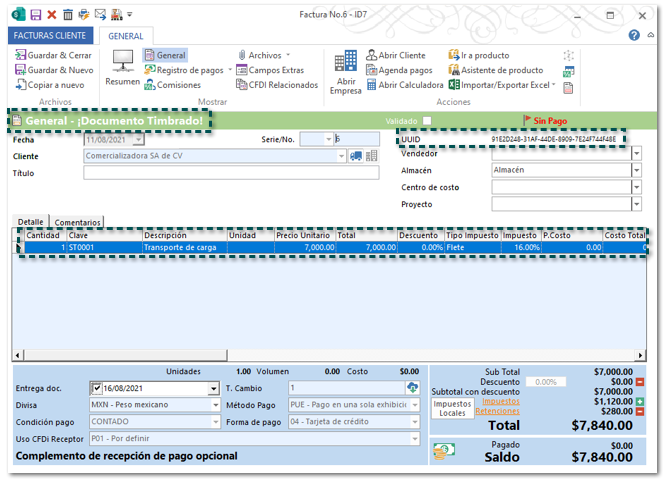Viewport: 666px width, 482px height.
Task: Click the Título text field
Action: pyautogui.click(x=231, y=173)
